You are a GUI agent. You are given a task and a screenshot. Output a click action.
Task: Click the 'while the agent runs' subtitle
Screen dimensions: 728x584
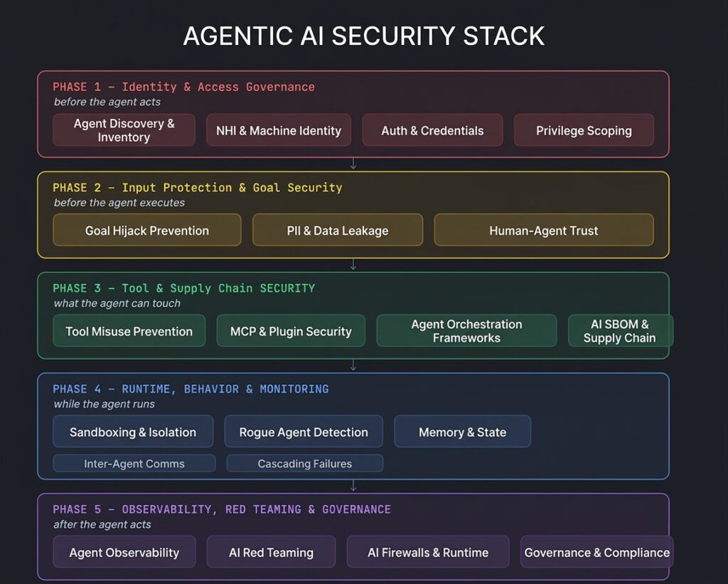coord(105,404)
